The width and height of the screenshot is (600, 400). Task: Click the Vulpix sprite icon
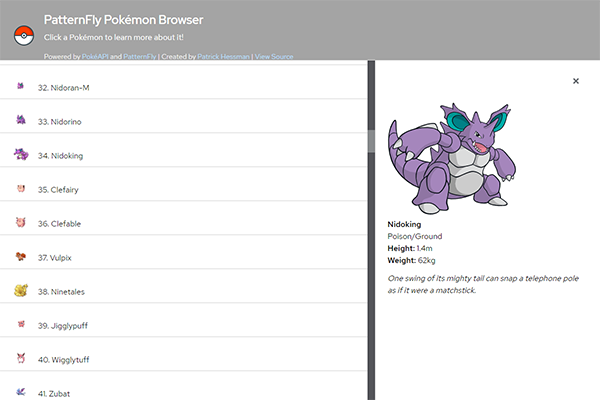(x=21, y=257)
